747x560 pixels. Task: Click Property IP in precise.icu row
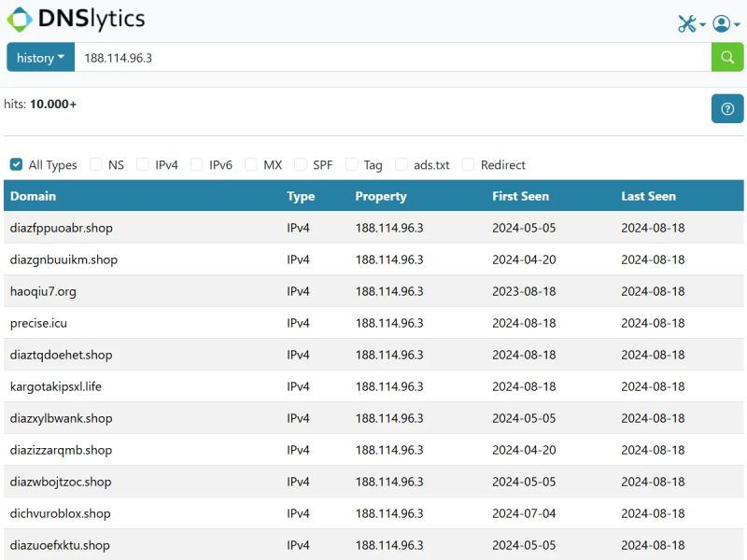389,323
